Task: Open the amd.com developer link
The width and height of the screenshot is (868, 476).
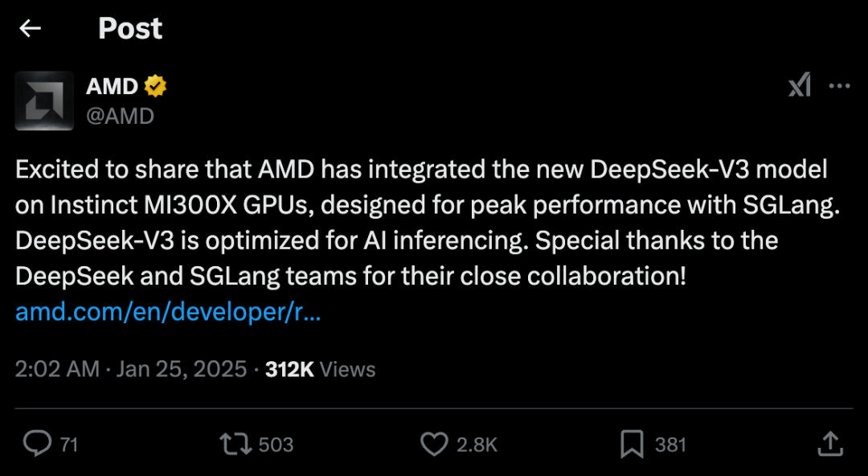Action: 165,312
